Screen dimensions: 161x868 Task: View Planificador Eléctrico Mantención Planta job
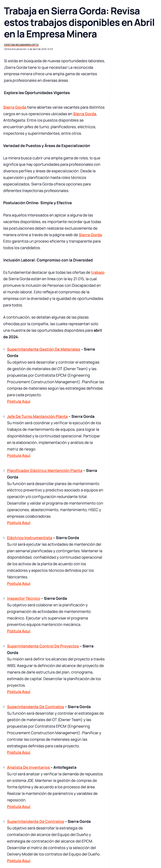click(x=45, y=470)
